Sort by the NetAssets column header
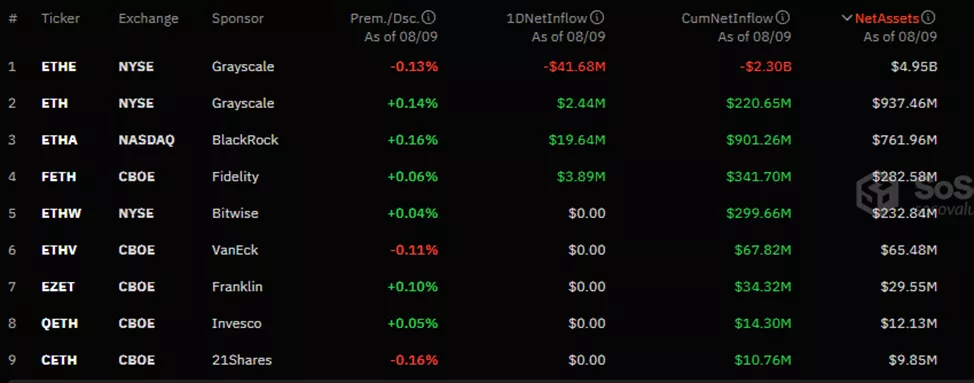 887,18
